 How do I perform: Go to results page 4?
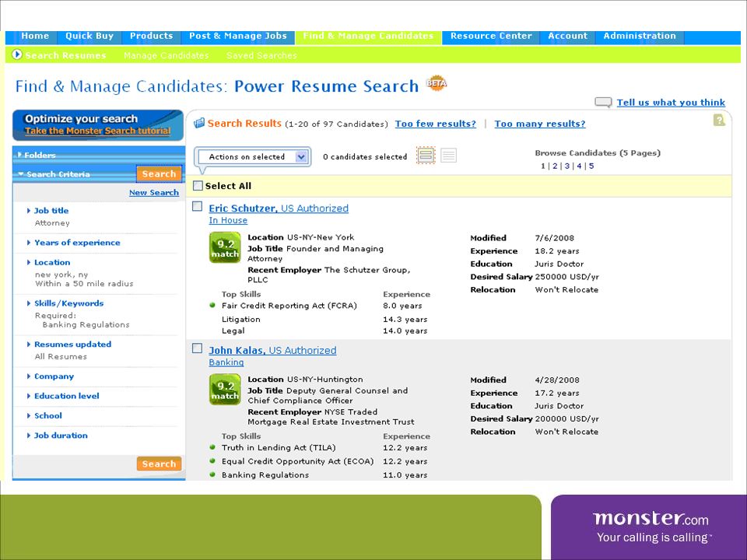coord(579,166)
